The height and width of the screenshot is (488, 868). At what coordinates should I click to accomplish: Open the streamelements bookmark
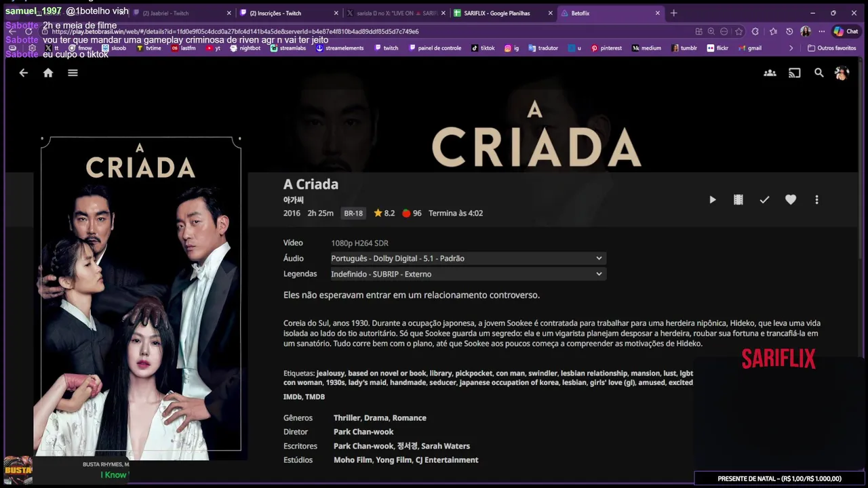(x=340, y=48)
